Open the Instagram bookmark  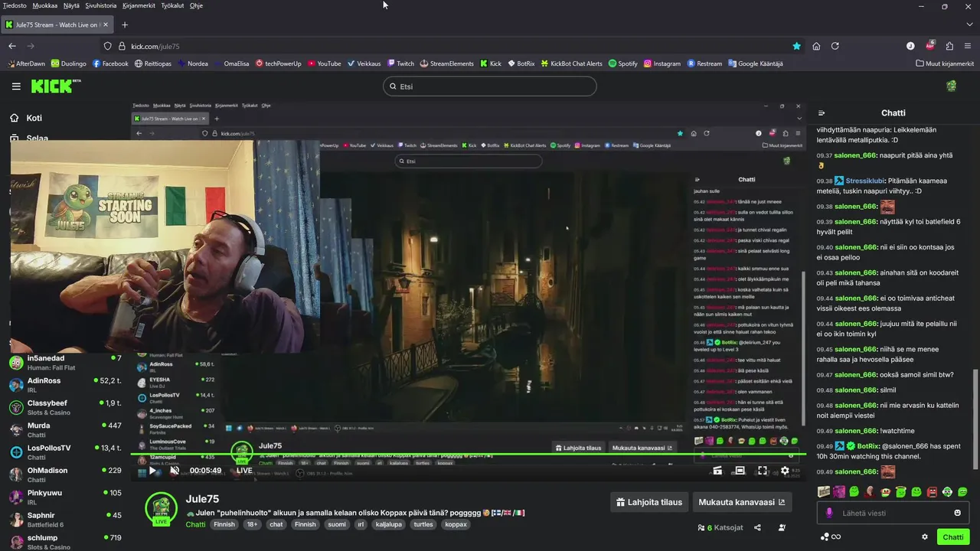(662, 64)
